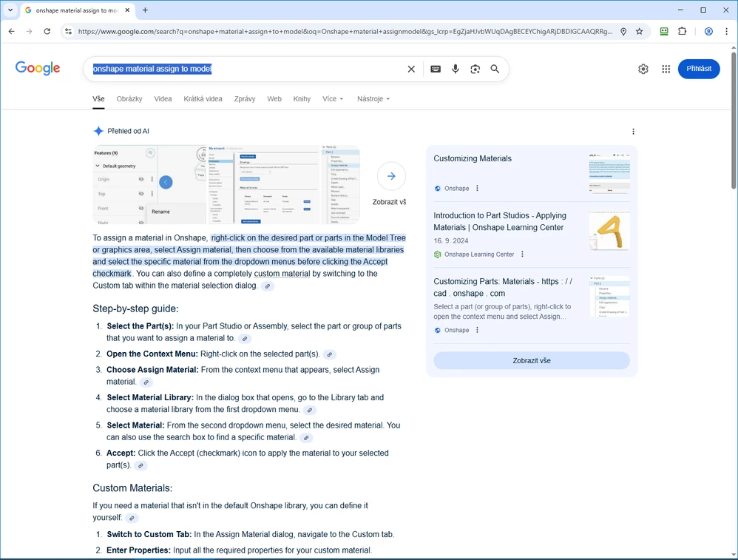This screenshot has height=560, width=738.
Task: Click inside the browser address bar
Action: [296, 31]
